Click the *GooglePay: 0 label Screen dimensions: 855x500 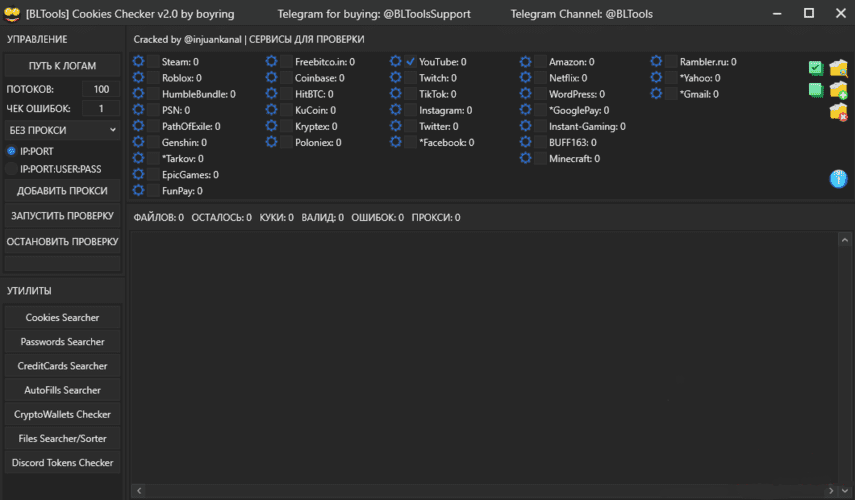coord(579,110)
